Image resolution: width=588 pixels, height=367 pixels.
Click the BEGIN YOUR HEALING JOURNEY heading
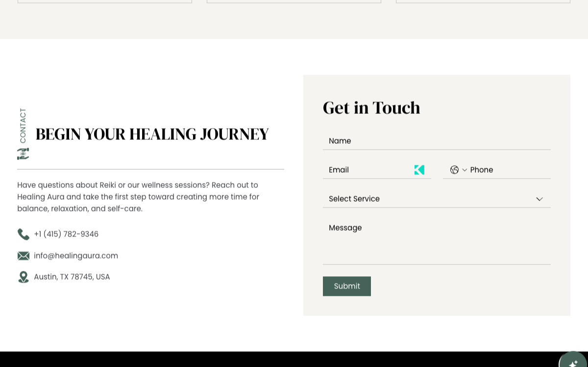pos(152,134)
